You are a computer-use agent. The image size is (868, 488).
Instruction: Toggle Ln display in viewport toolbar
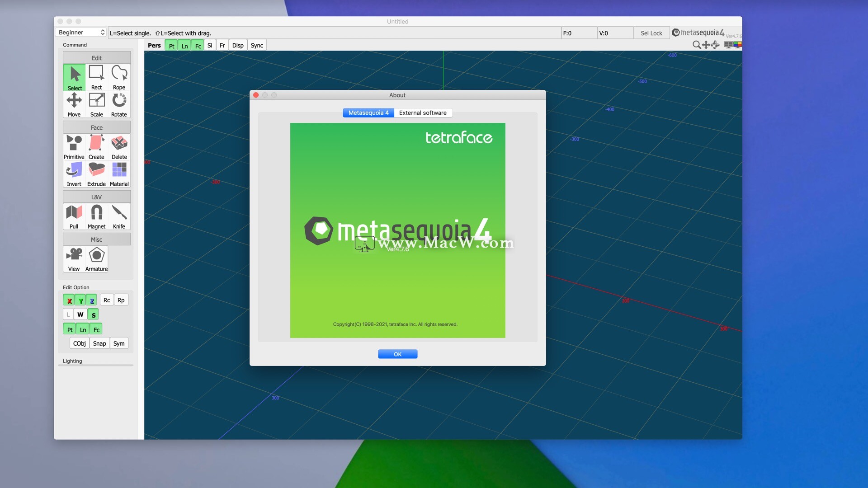point(184,46)
